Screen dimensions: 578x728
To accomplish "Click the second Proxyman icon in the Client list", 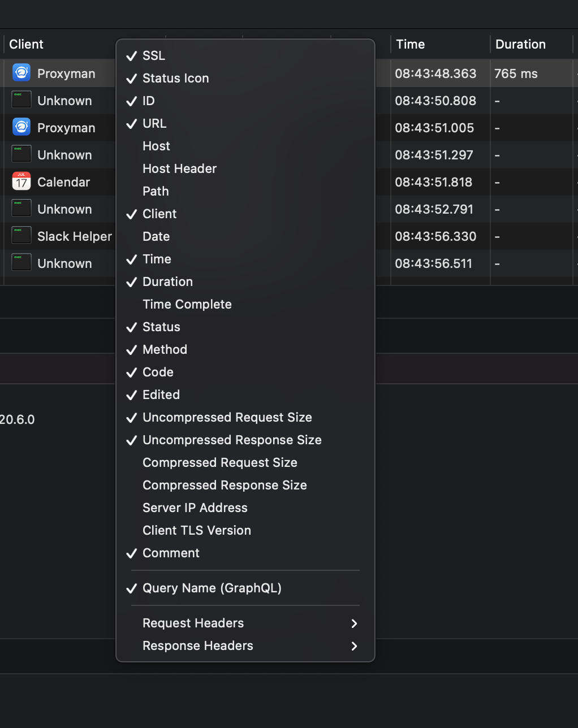I will (x=21, y=127).
